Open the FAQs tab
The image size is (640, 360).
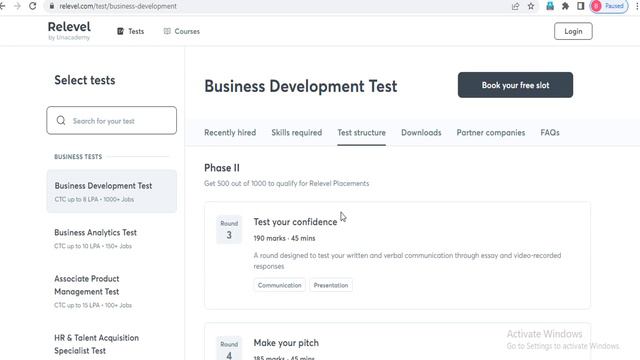pyautogui.click(x=550, y=133)
